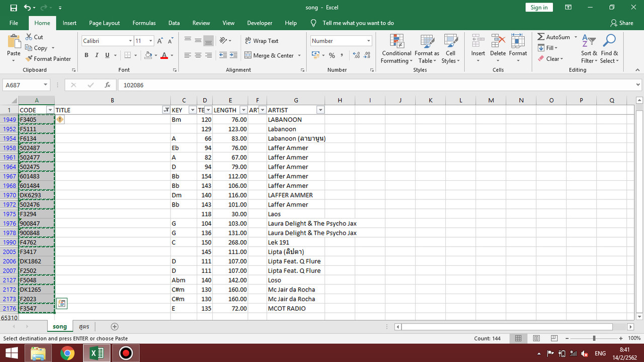
Task: Open Find & Select menu
Action: click(x=609, y=49)
